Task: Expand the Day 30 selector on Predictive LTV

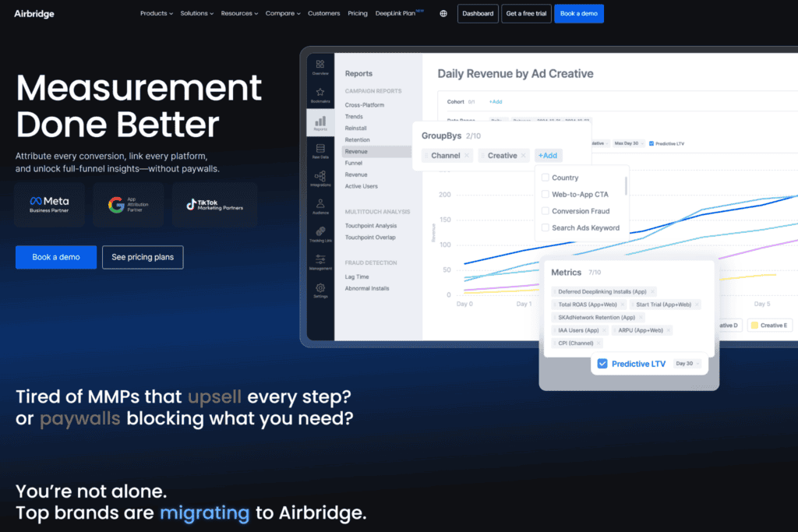Action: click(x=687, y=363)
